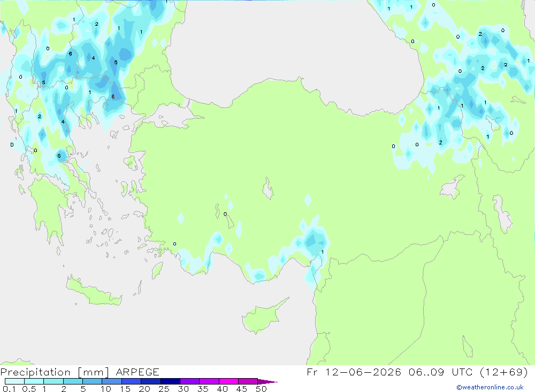Click the legend value "25"
The width and height of the screenshot is (535, 392).
coord(164,389)
